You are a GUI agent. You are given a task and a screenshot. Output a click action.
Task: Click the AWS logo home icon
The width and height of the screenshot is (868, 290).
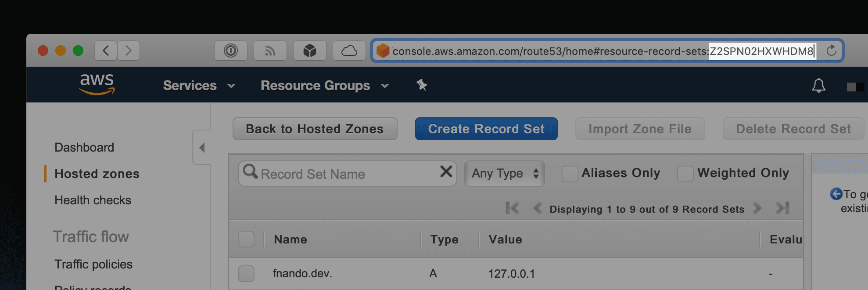point(97,84)
